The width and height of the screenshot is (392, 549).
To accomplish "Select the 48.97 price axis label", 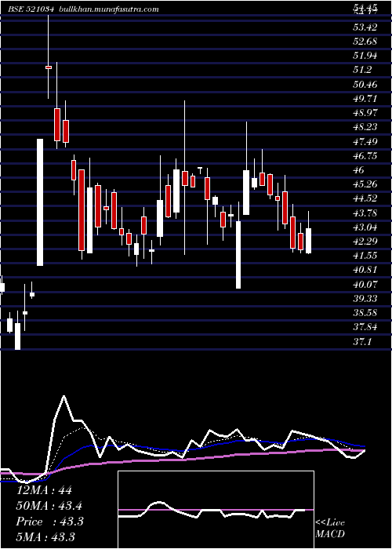I will (365, 113).
